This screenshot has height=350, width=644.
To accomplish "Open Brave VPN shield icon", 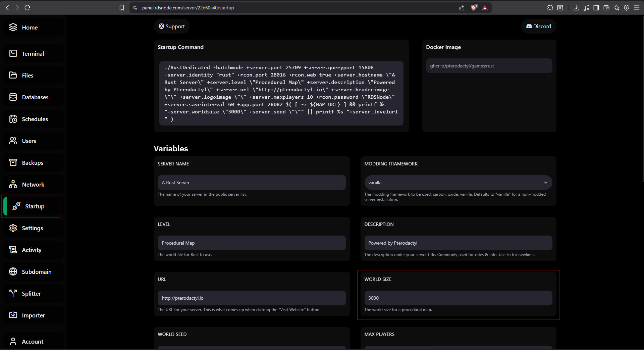I will 627,8.
